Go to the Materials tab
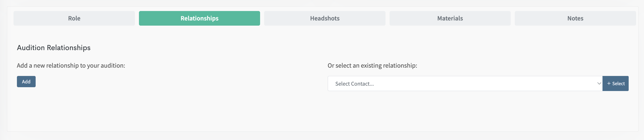 tap(450, 18)
